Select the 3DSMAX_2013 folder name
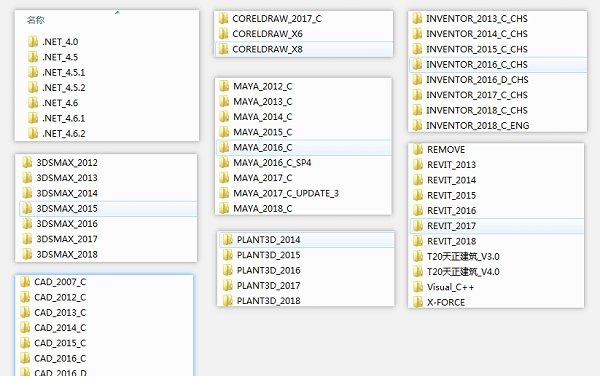Image resolution: width=600 pixels, height=391 pixels. [67, 178]
